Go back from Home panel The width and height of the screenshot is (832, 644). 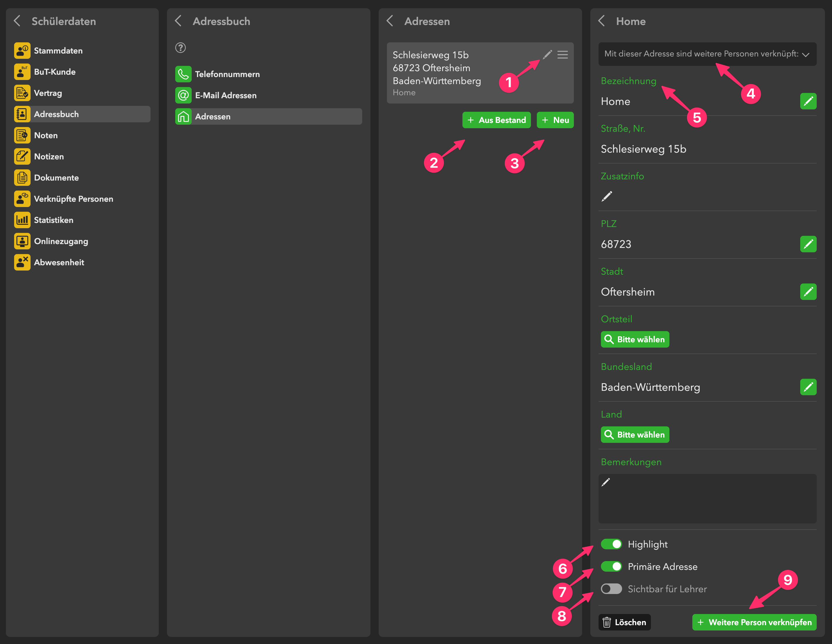602,21
